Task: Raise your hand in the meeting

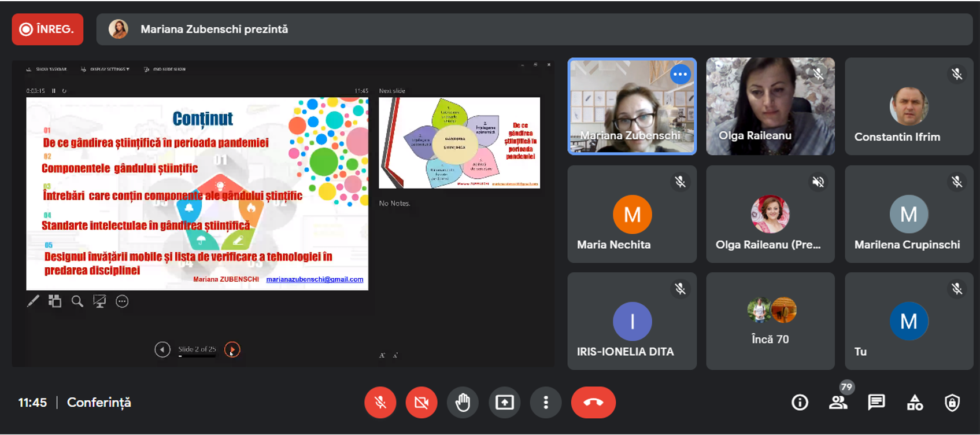Action: (x=463, y=403)
